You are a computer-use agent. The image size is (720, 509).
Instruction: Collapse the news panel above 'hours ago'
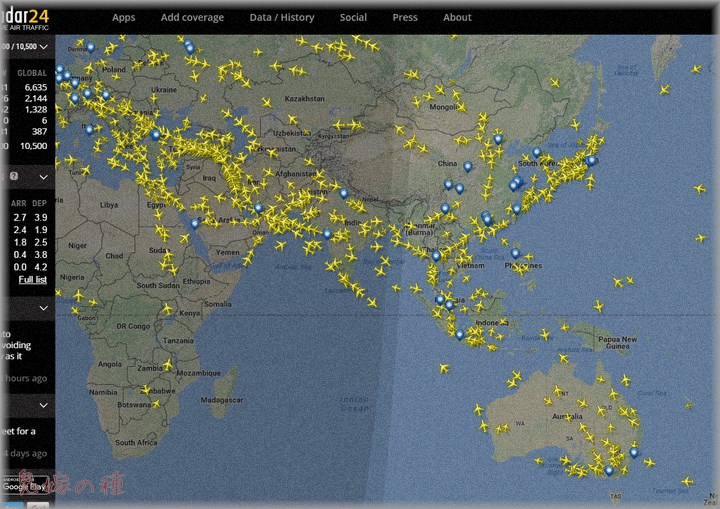click(x=43, y=309)
